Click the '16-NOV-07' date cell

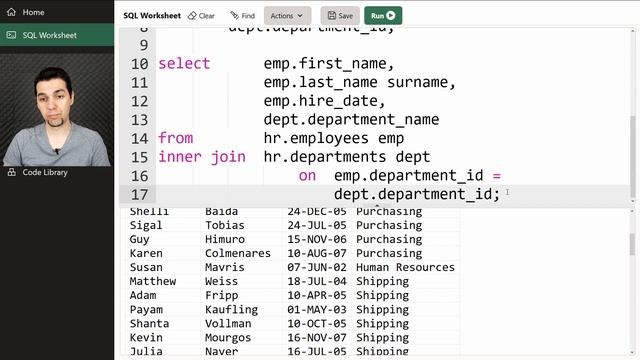pos(317,338)
